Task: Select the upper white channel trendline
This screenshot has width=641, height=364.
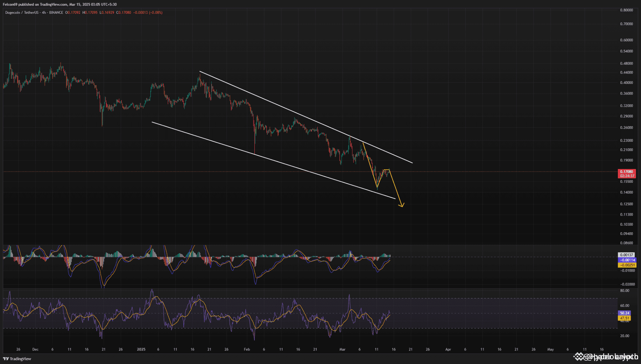Action: (282, 107)
